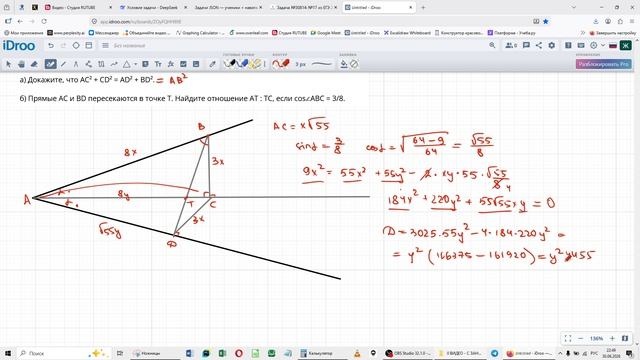Image resolution: width=640 pixels, height=360 pixels.
Task: Select the Tr text tool
Action: (x=158, y=64)
